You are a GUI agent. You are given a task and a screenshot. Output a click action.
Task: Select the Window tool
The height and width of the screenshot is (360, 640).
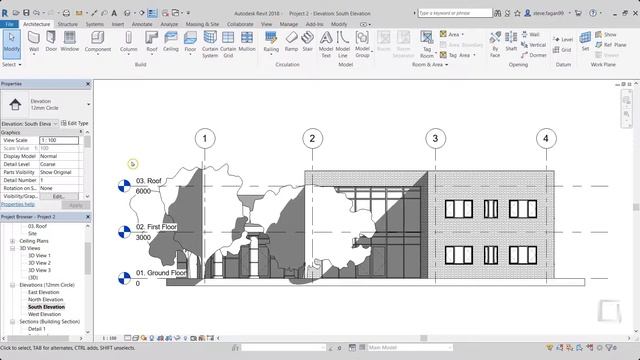[x=70, y=42]
